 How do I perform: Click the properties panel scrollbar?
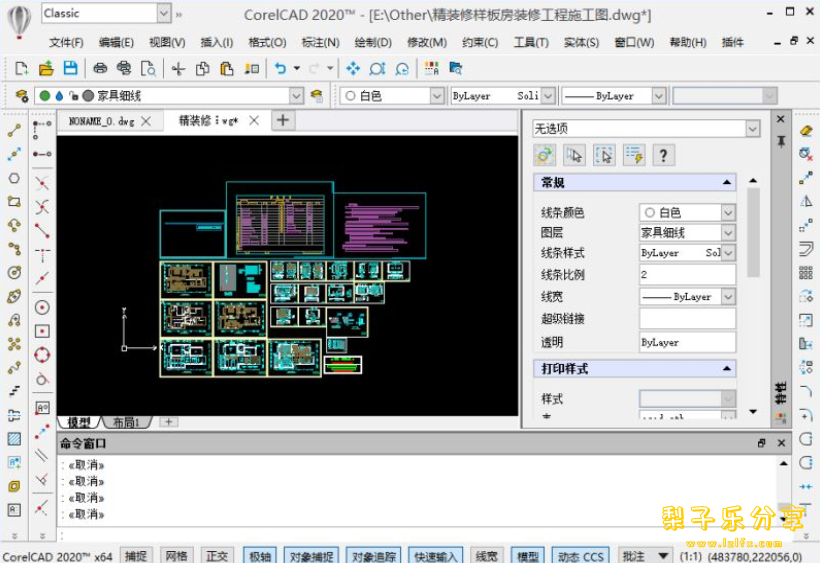(753, 233)
